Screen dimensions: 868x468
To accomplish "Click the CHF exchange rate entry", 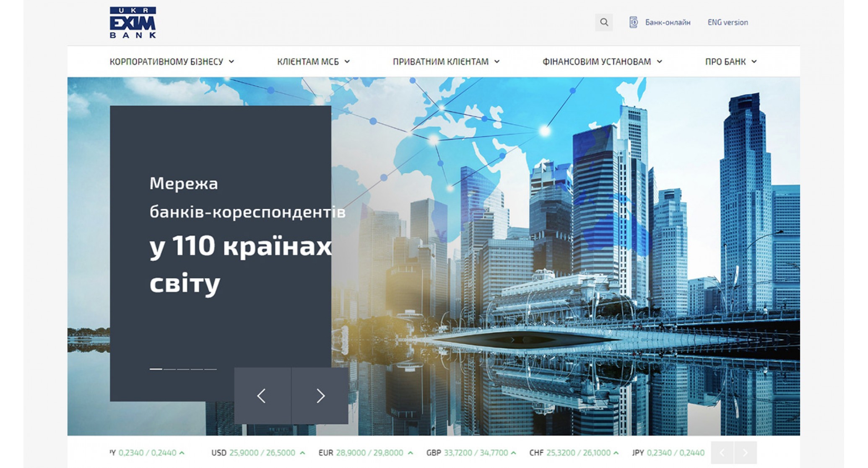I will tap(574, 453).
